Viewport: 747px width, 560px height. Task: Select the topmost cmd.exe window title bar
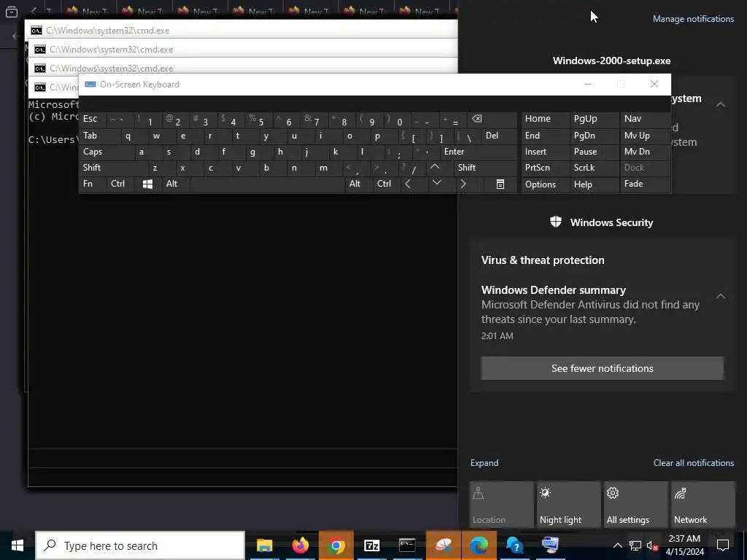(x=241, y=31)
